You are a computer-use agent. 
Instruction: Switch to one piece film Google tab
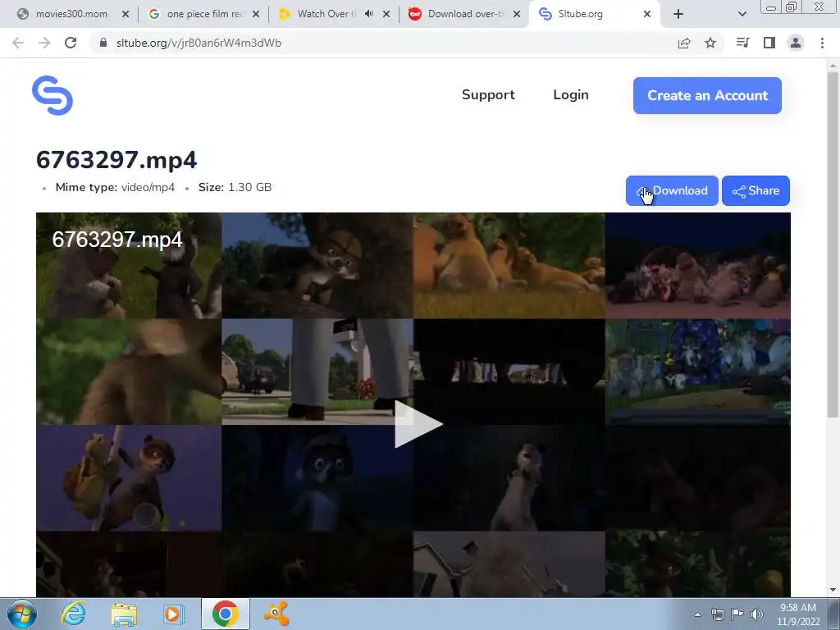click(x=205, y=14)
